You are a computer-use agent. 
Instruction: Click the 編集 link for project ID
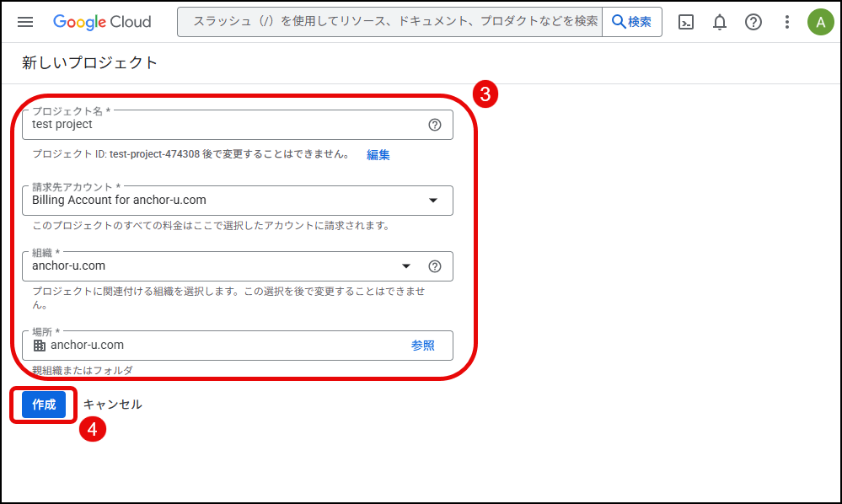point(378,155)
